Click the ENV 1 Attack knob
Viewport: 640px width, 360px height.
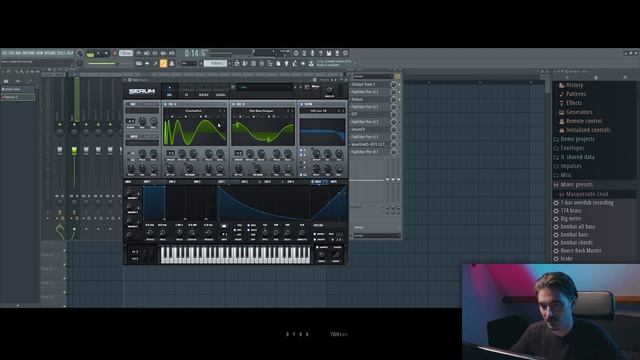(x=150, y=233)
